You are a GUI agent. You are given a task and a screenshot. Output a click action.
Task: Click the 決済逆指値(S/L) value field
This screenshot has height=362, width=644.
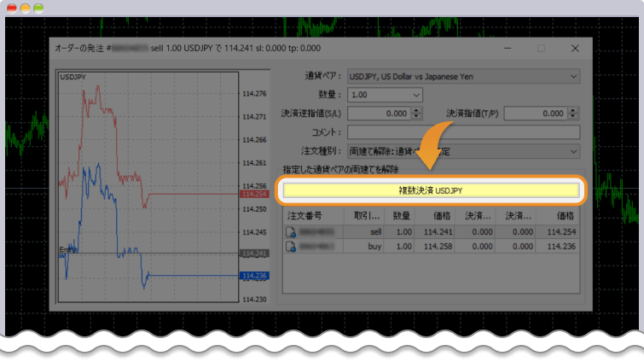pyautogui.click(x=379, y=114)
